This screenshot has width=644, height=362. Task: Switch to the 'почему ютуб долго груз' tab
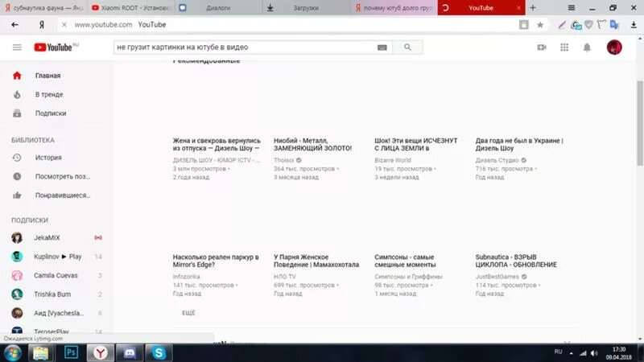(394, 8)
